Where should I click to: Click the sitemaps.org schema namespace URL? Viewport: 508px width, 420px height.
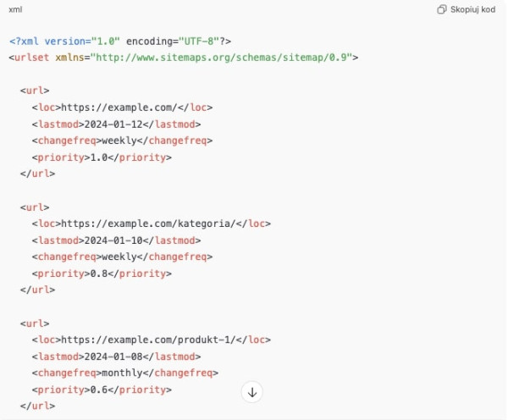point(223,58)
